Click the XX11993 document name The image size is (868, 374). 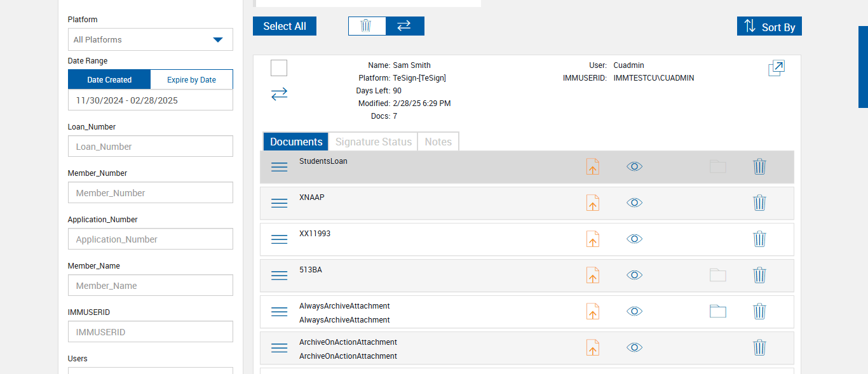(x=315, y=234)
